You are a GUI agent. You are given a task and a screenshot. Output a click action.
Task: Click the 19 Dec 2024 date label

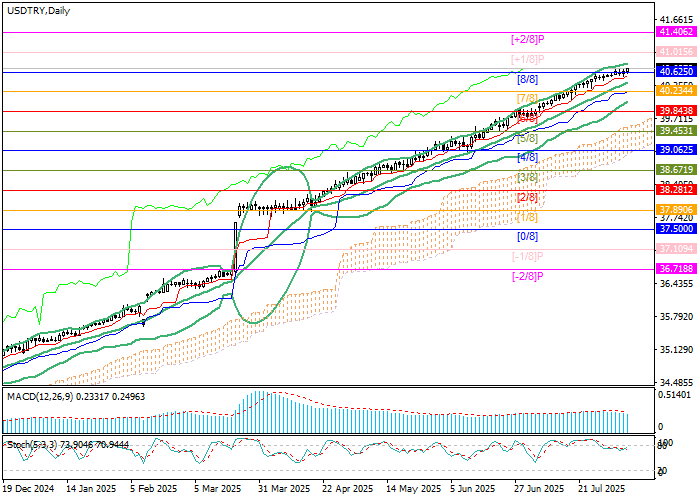click(x=28, y=489)
